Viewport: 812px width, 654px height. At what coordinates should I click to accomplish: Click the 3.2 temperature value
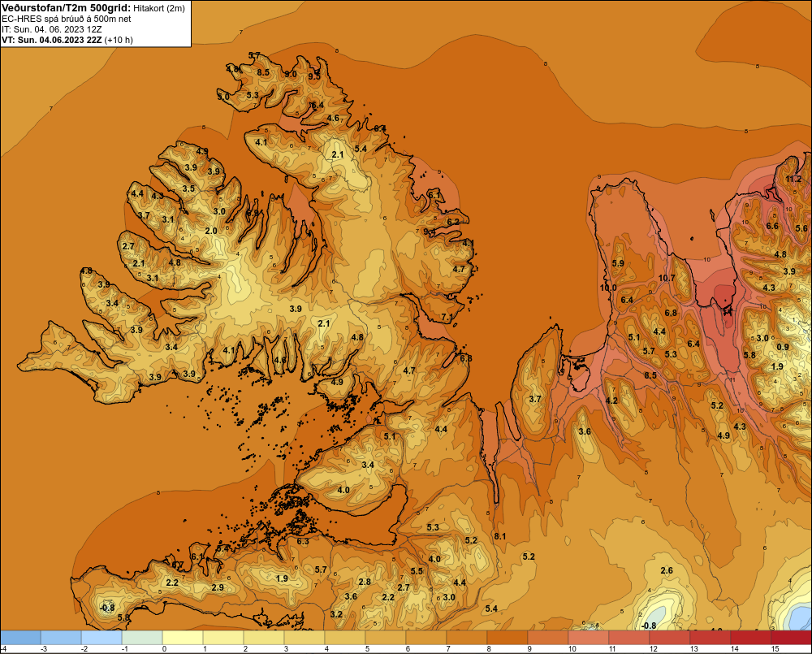pyautogui.click(x=336, y=615)
